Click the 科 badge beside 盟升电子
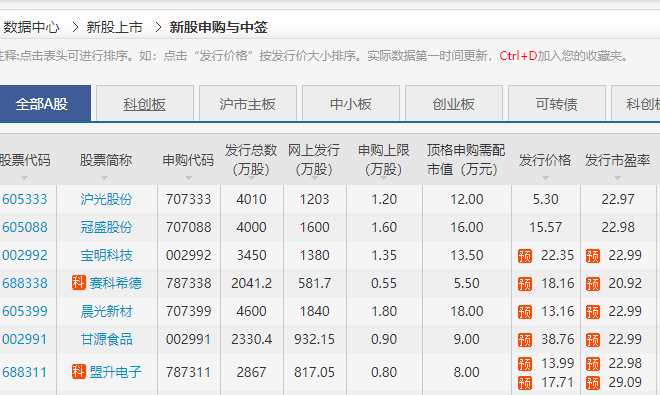 [x=79, y=371]
